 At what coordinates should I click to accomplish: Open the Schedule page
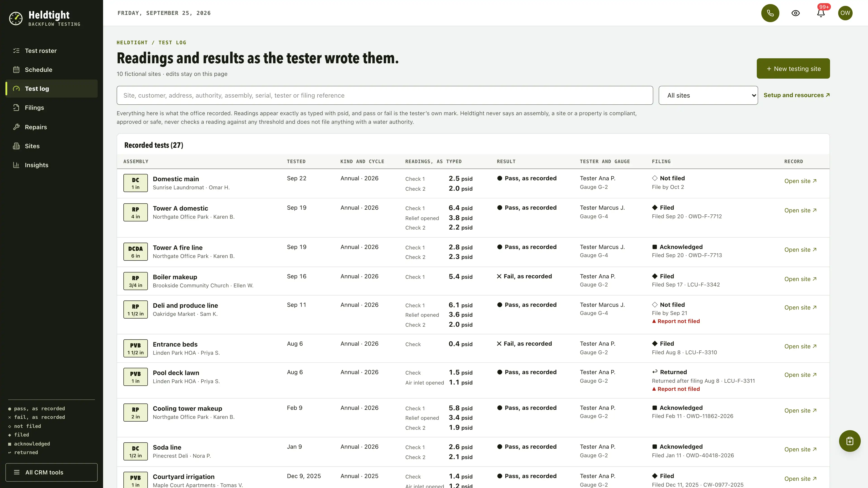[52, 70]
